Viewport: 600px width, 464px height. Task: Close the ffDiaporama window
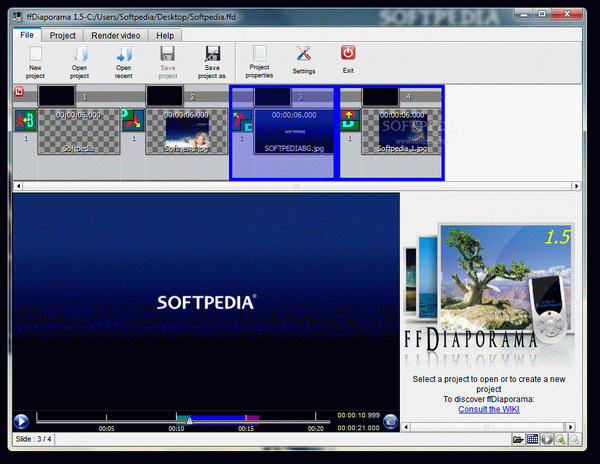coord(567,15)
